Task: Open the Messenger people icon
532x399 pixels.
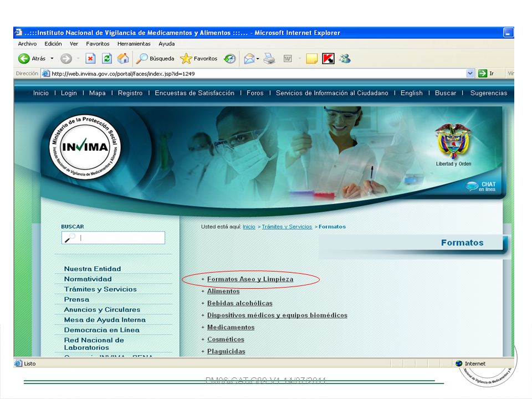Action: pos(345,59)
